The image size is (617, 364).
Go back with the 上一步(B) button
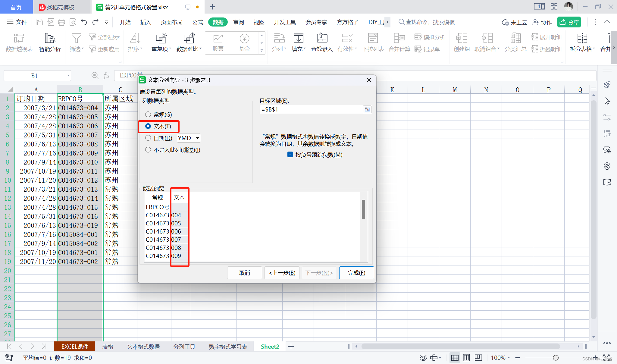pyautogui.click(x=282, y=273)
